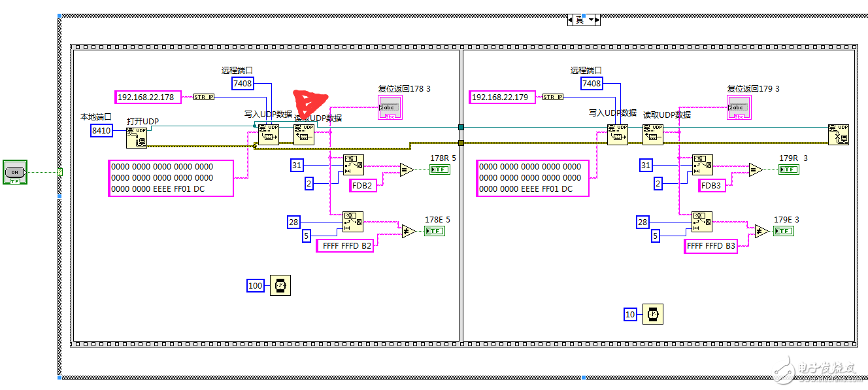Select the UDP Close function icon
Image resolution: width=868 pixels, height=390 pixels.
click(x=839, y=134)
